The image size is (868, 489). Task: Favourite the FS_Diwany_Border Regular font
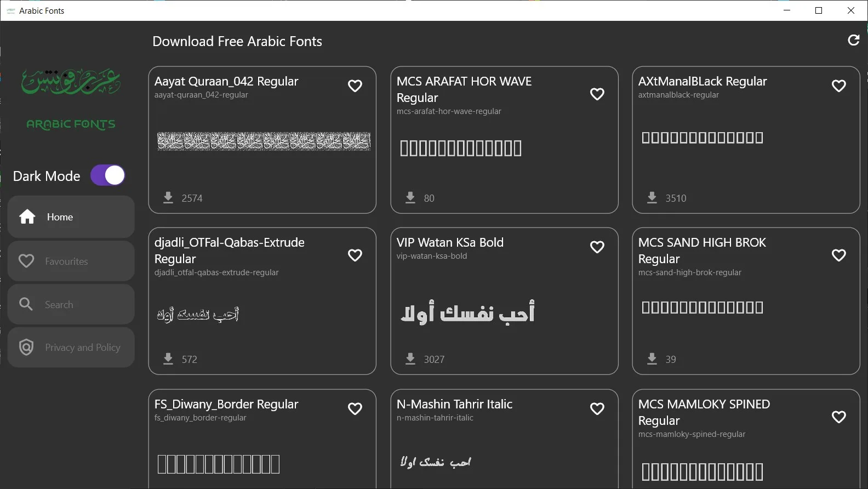(355, 408)
